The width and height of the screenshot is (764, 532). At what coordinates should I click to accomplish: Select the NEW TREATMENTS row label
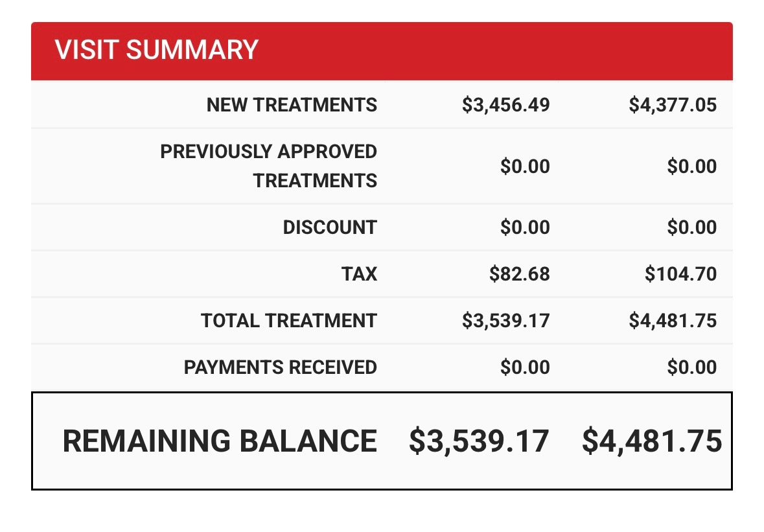292,105
